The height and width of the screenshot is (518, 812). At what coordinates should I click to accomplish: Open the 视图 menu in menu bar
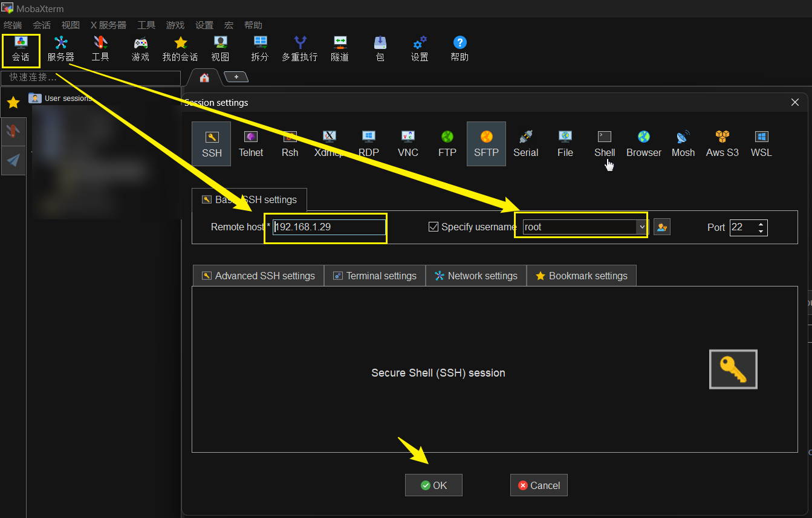tap(71, 25)
